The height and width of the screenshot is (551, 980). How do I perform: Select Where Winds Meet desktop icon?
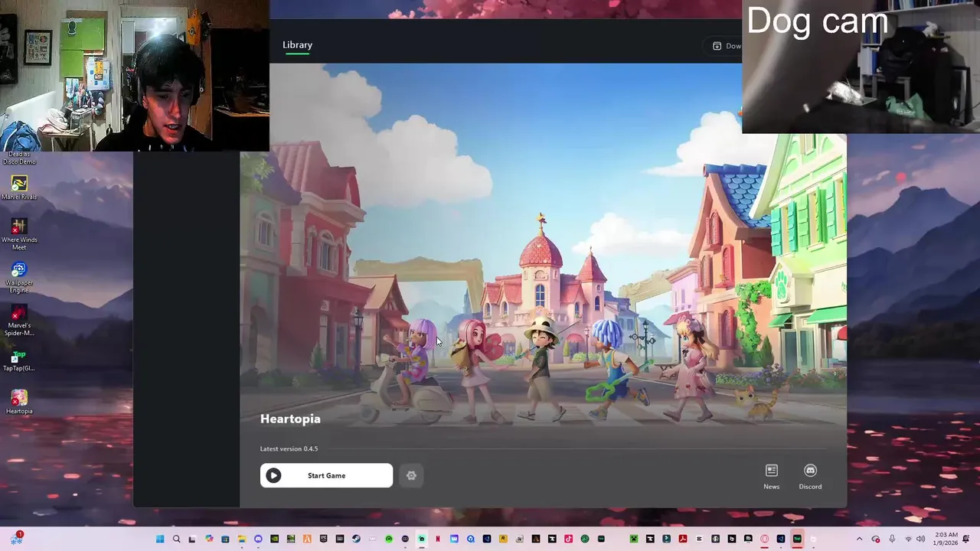tap(19, 234)
